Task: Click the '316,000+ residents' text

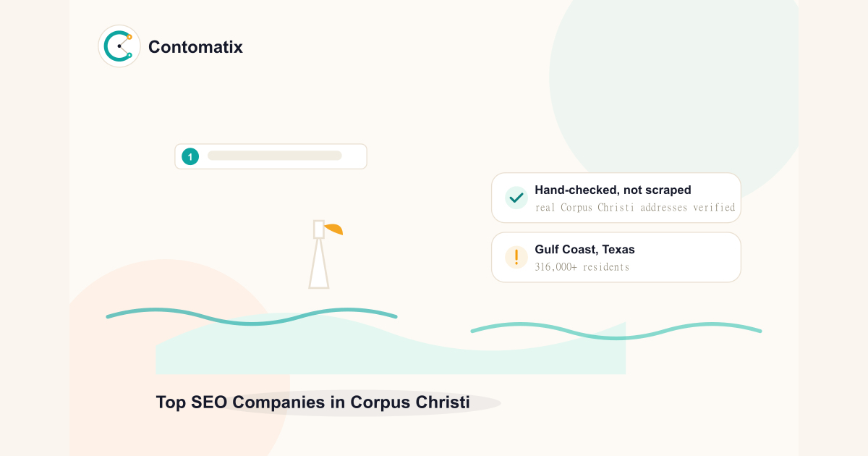Action: point(582,267)
